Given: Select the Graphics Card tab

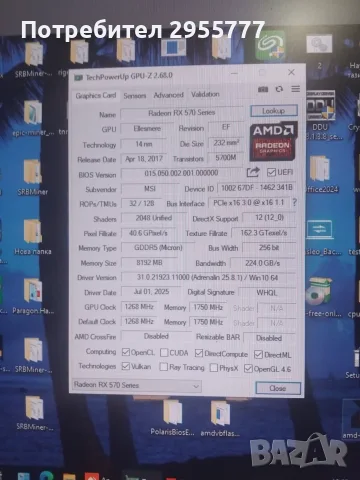Looking at the screenshot, I should coord(96,95).
